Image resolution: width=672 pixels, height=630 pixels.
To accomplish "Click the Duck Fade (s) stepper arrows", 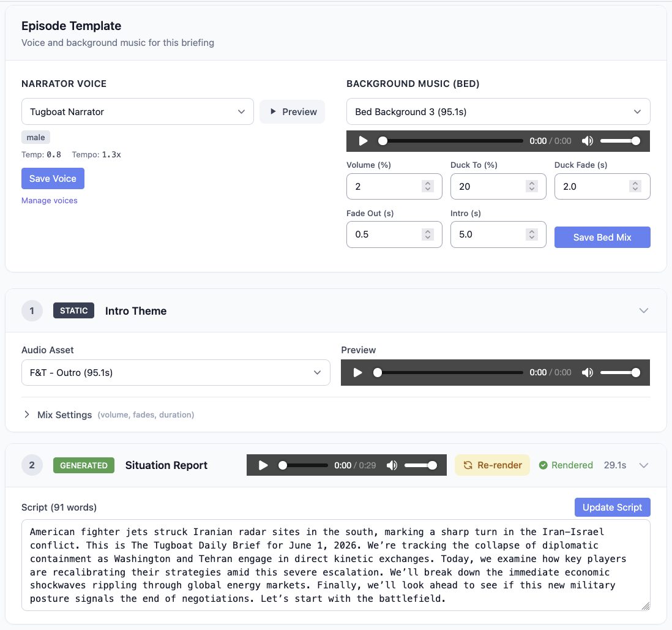I will 635,186.
